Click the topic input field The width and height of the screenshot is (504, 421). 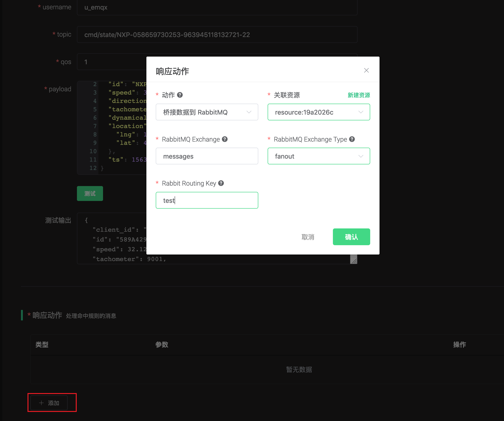[217, 34]
